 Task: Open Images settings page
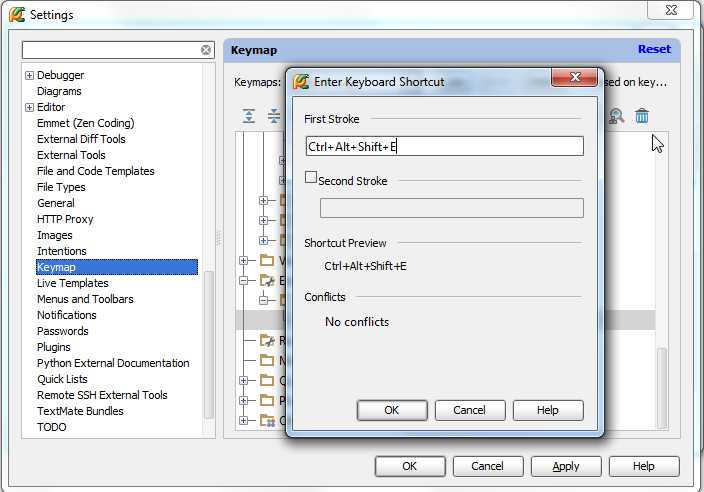(x=55, y=235)
